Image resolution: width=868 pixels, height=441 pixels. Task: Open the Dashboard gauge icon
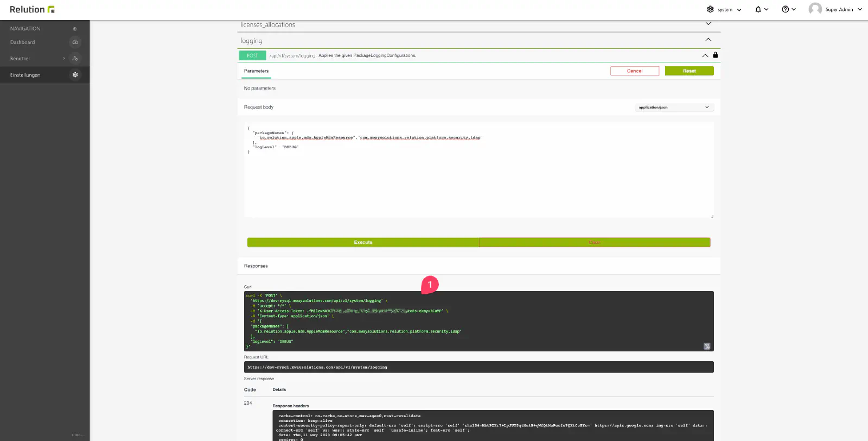click(75, 42)
